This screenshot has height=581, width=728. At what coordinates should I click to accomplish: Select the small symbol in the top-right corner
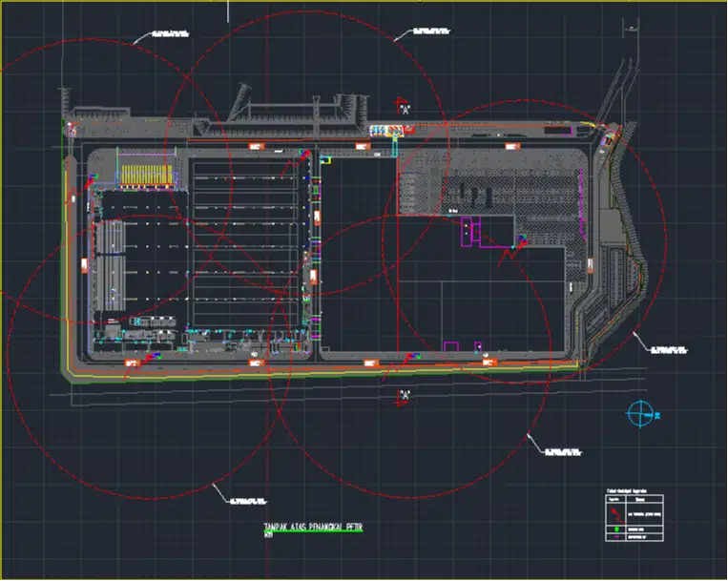point(632,28)
